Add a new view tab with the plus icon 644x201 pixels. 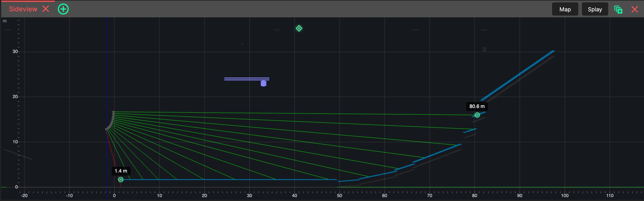coord(63,9)
